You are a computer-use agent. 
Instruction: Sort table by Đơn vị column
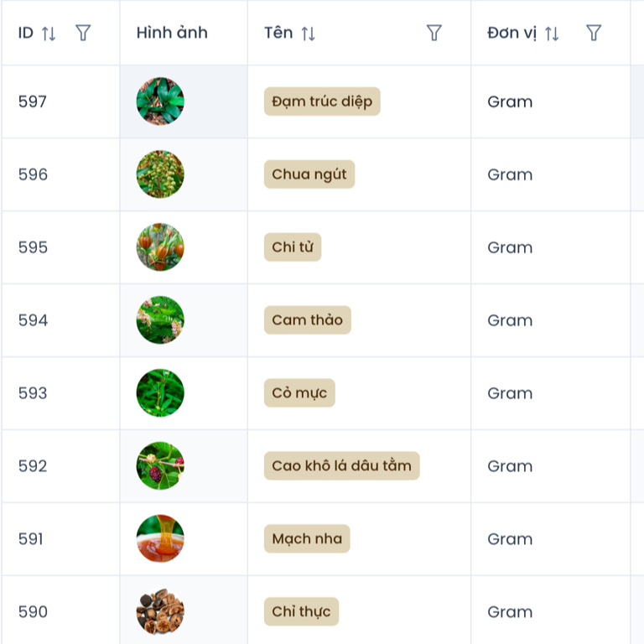pos(552,34)
